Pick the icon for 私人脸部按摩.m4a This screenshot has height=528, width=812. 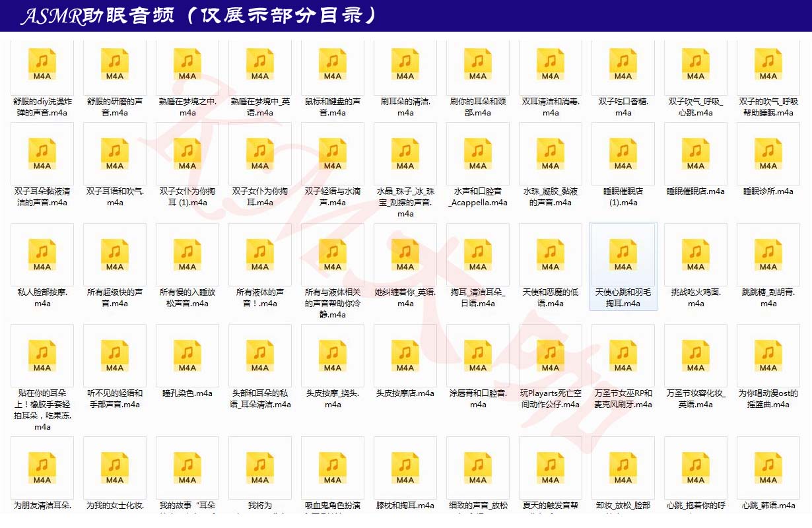42,255
